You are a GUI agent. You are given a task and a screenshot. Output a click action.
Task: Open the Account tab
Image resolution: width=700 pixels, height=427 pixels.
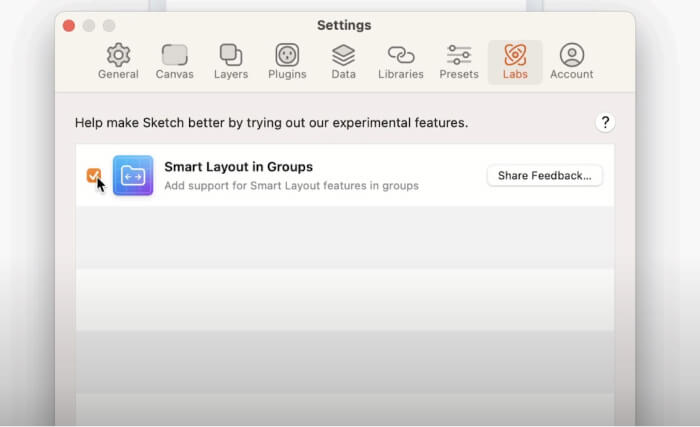point(571,55)
